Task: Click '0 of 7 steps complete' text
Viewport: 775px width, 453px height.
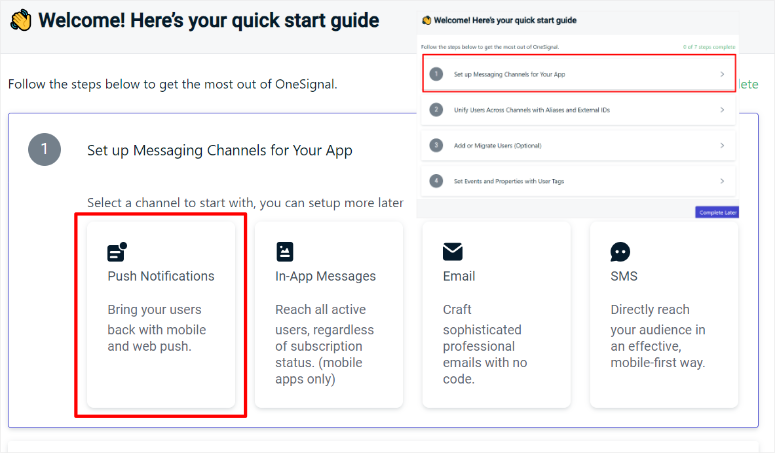Action: 709,47
